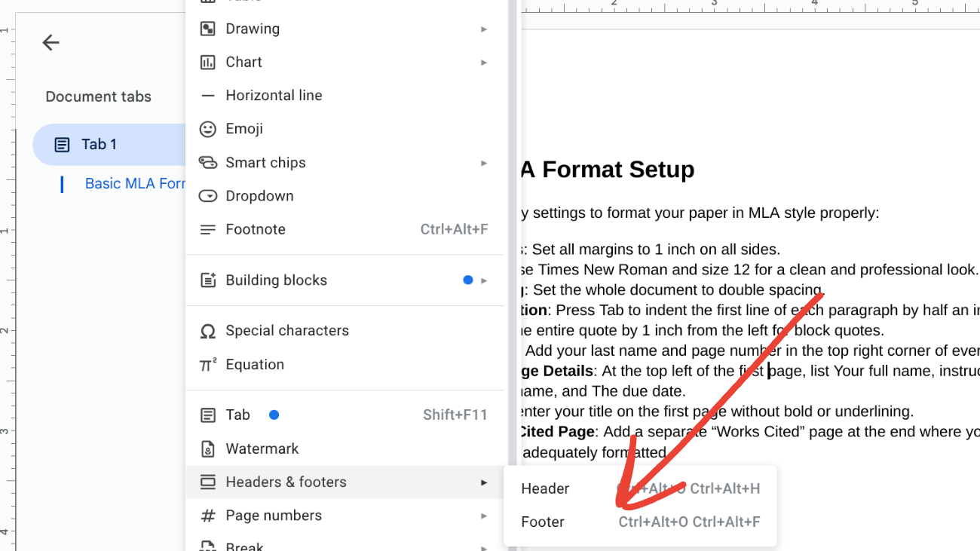Click the Footnote icon
The height and width of the screenshot is (551, 980).
tap(207, 229)
